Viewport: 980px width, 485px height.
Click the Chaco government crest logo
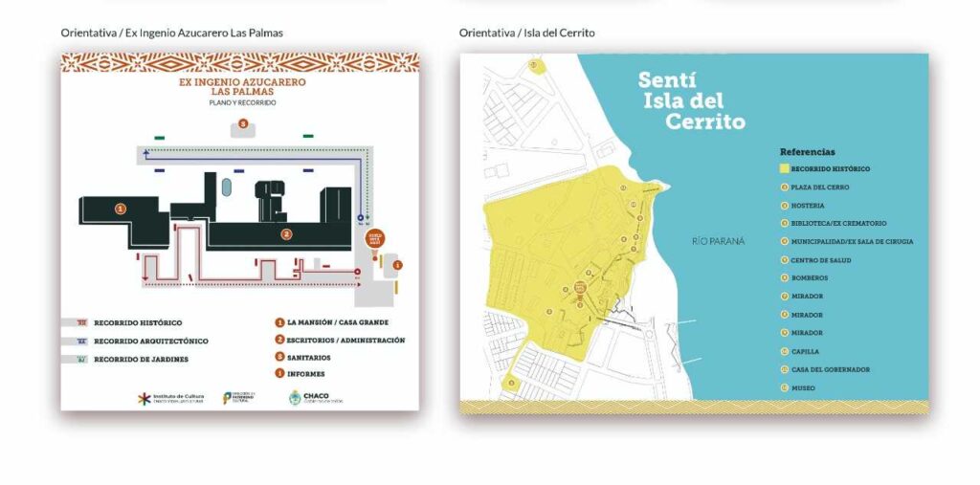(x=316, y=398)
